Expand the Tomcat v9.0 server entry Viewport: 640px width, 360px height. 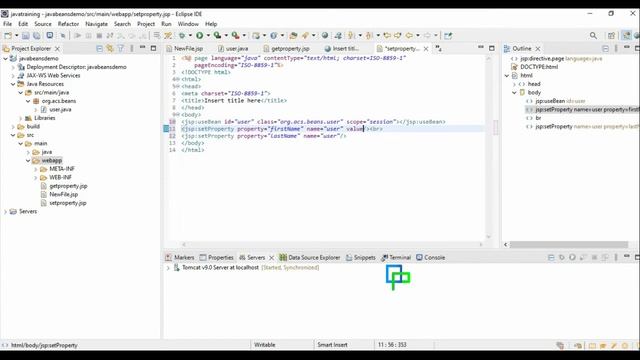[x=168, y=268]
